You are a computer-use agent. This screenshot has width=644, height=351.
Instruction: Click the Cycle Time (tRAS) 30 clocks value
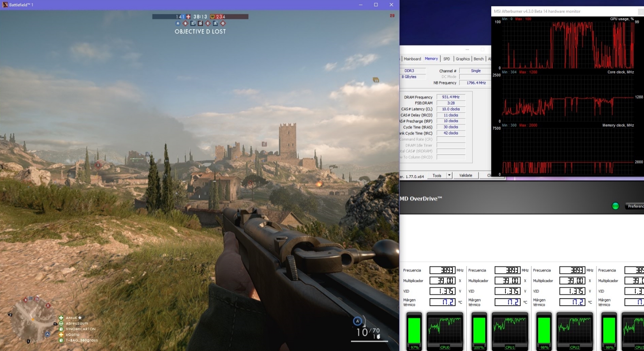pos(451,127)
